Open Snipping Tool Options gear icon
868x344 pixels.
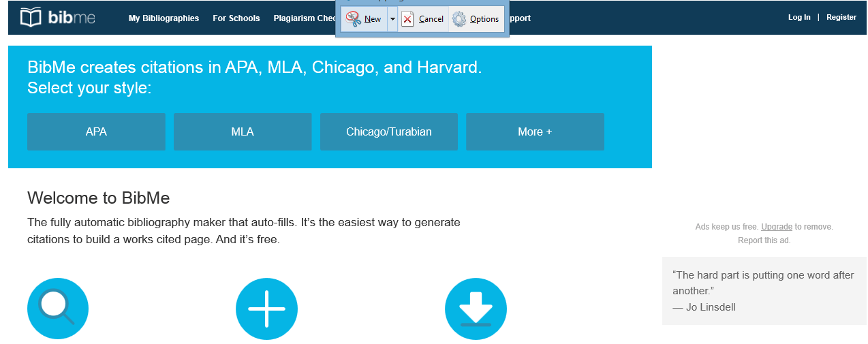tap(460, 19)
